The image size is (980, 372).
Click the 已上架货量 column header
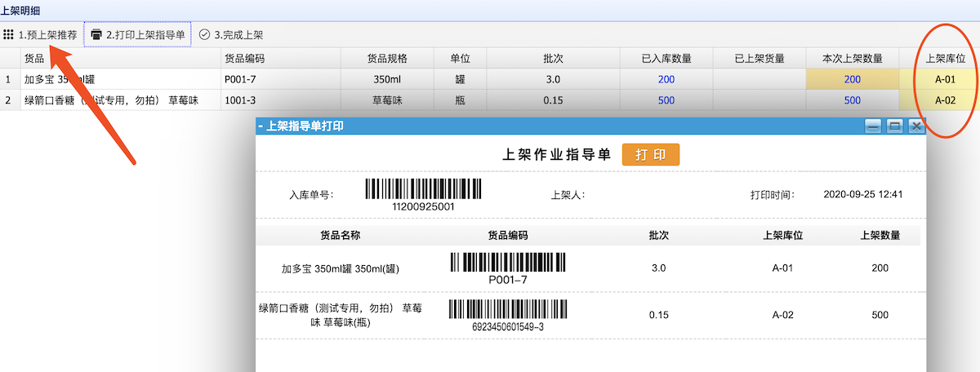click(x=759, y=58)
